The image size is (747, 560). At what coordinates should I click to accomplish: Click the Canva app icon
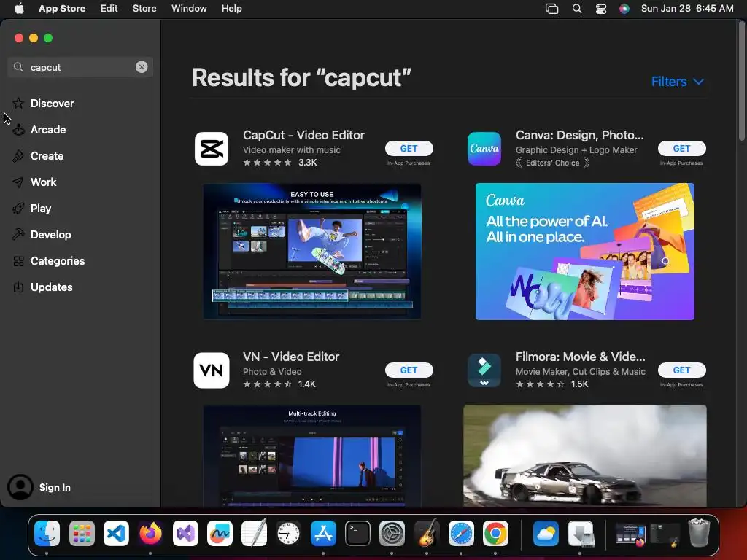click(x=484, y=149)
